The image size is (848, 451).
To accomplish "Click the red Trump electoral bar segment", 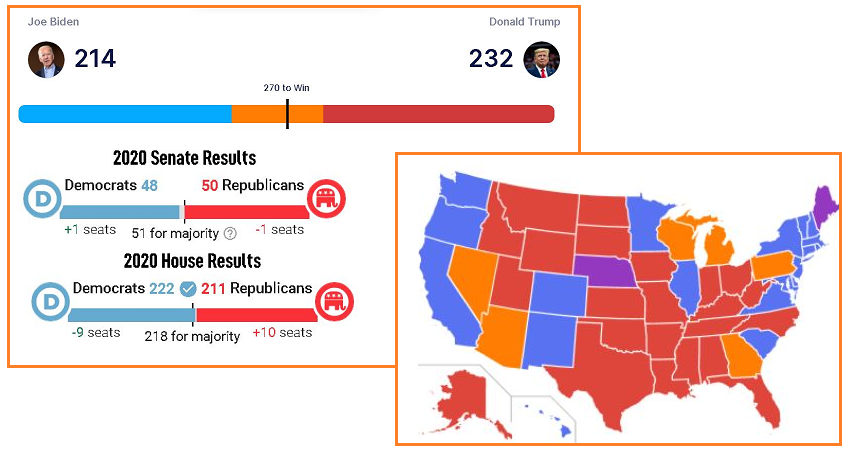I will 438,114.
